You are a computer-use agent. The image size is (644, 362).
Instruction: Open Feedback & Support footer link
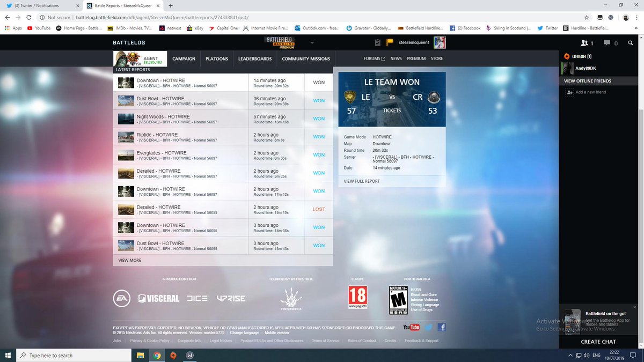[x=421, y=341]
